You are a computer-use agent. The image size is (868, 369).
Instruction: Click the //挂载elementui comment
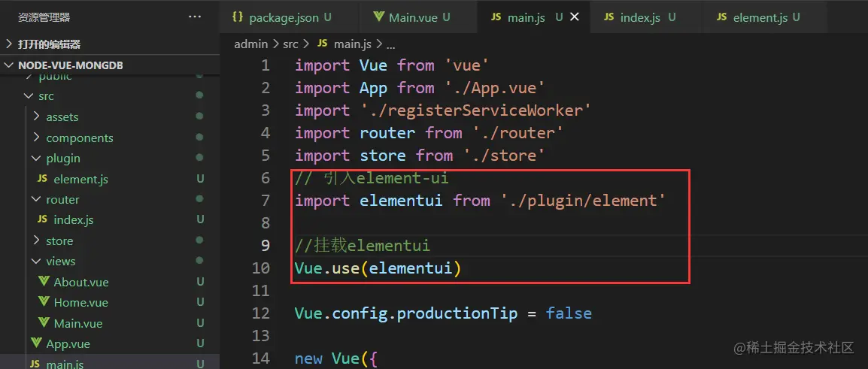click(363, 245)
